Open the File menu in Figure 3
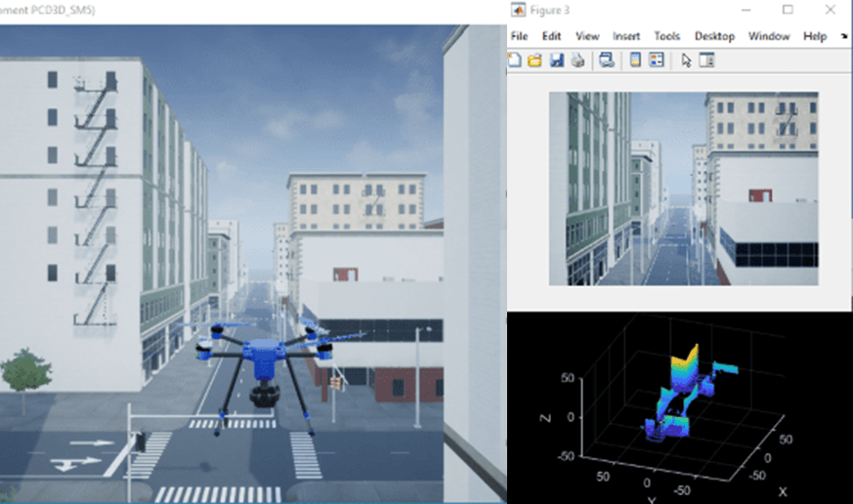 point(519,36)
